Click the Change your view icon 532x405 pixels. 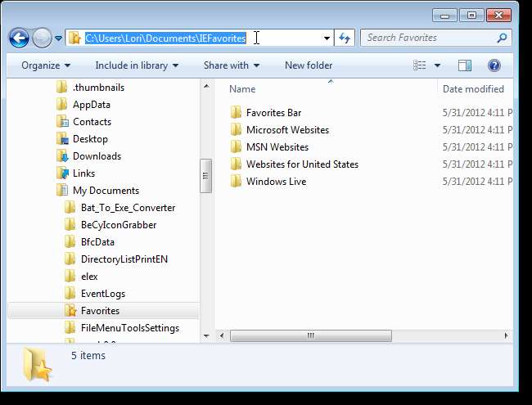420,65
